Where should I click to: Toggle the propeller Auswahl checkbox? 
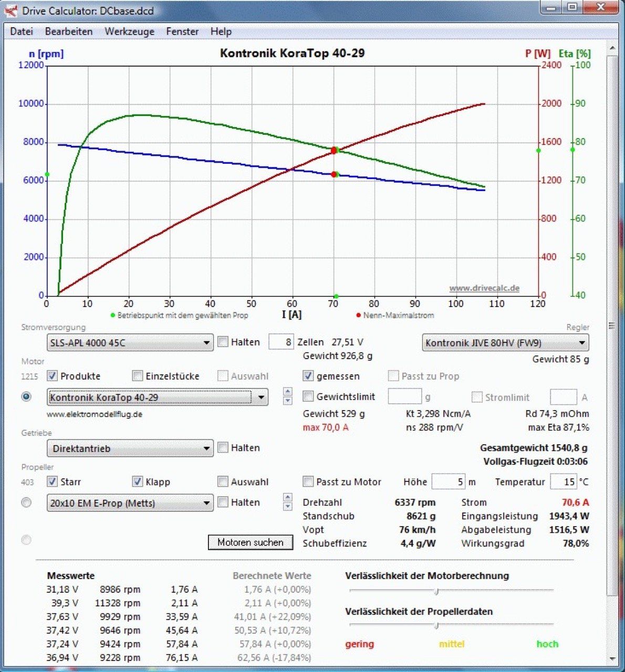(223, 481)
